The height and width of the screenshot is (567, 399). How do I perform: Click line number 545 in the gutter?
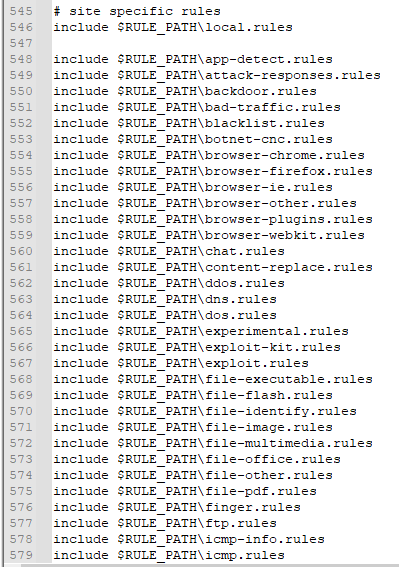click(21, 11)
